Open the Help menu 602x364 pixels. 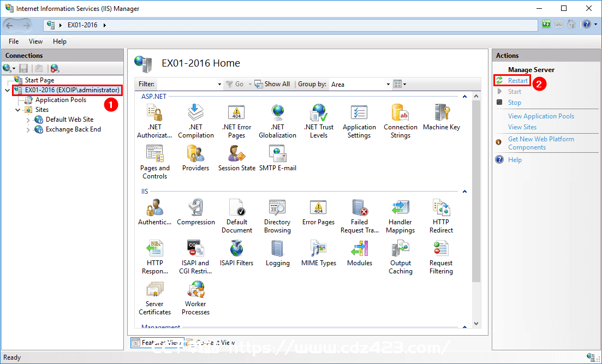59,41
